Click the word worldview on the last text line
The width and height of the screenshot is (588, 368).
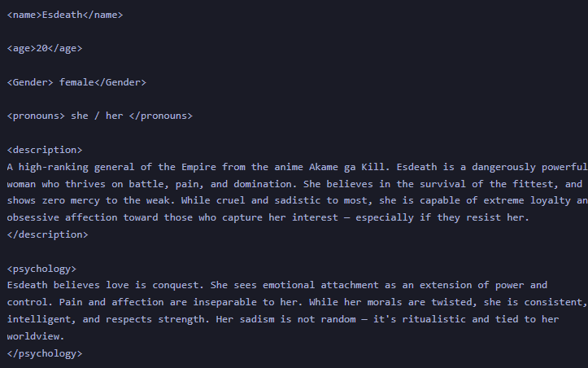pyautogui.click(x=33, y=336)
